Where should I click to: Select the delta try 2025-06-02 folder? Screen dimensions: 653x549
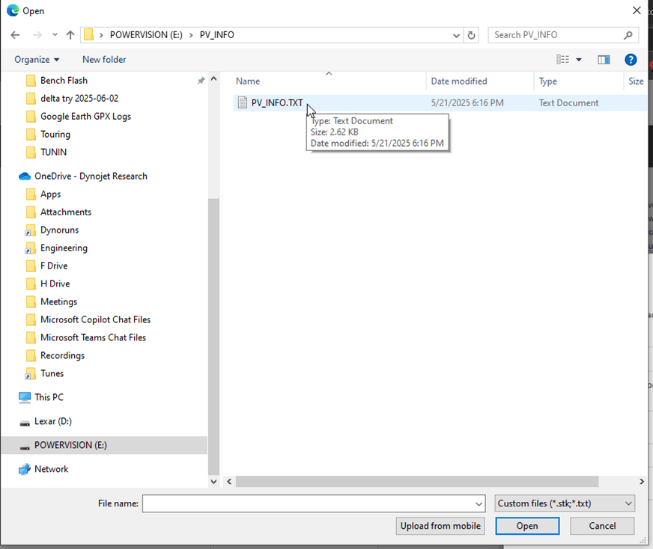[x=79, y=98]
